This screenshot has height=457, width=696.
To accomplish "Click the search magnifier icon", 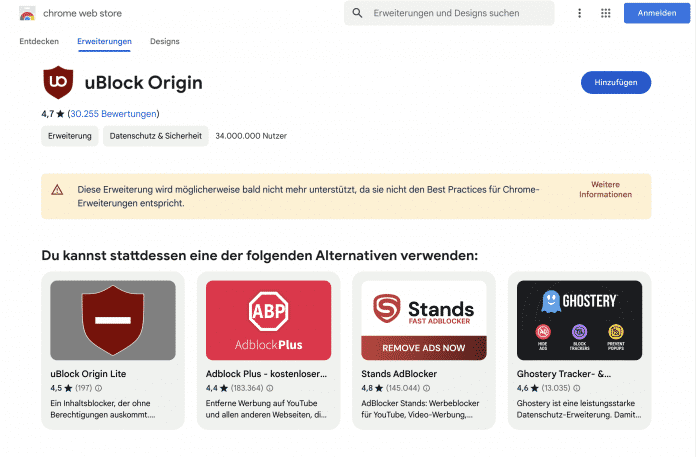I will [358, 13].
